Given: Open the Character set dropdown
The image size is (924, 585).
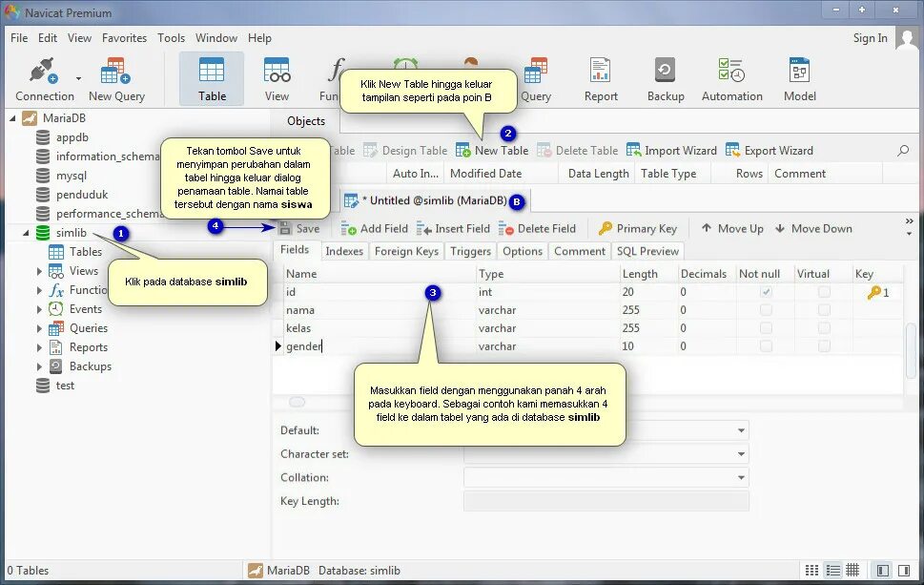Looking at the screenshot, I should point(741,454).
